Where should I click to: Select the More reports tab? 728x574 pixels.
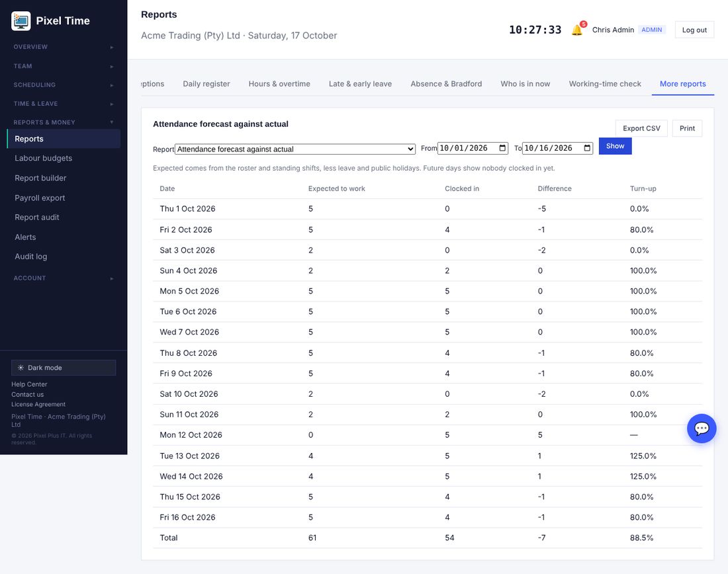[682, 84]
